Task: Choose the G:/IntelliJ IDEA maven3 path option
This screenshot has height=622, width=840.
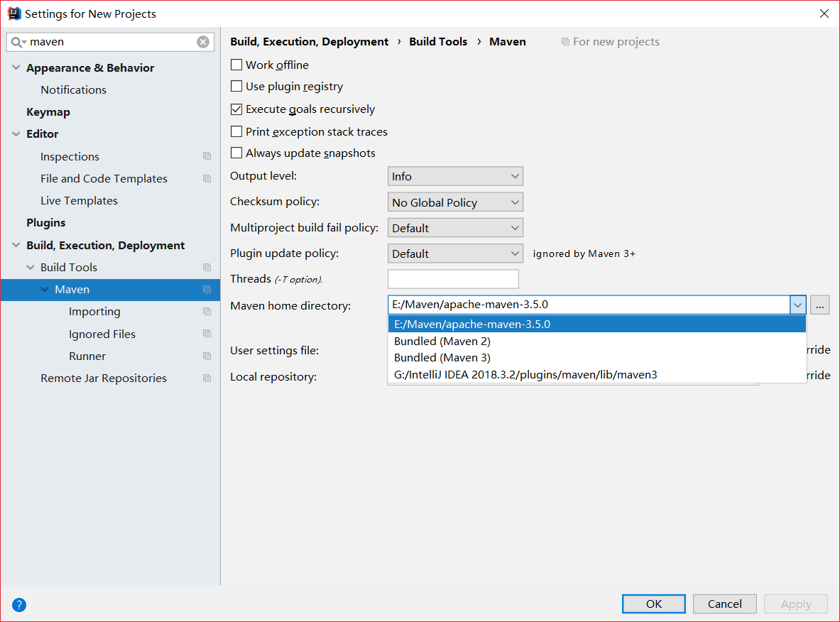Action: click(525, 374)
